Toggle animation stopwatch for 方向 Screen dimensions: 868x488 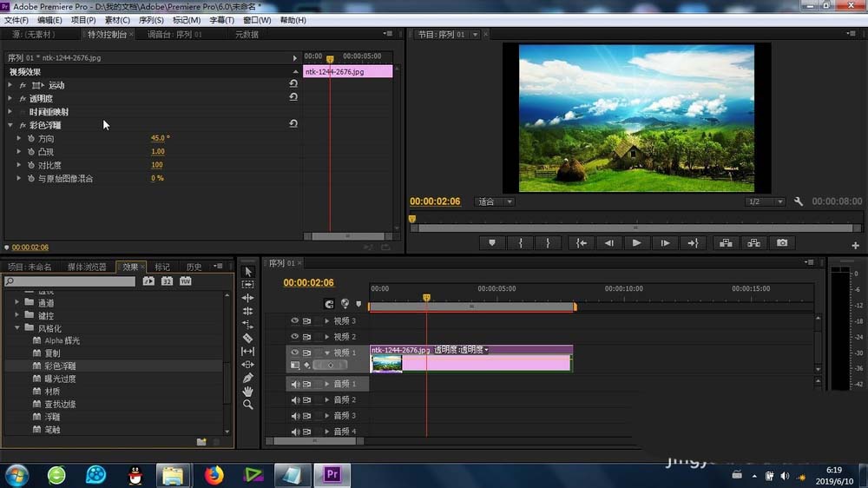pyautogui.click(x=31, y=138)
